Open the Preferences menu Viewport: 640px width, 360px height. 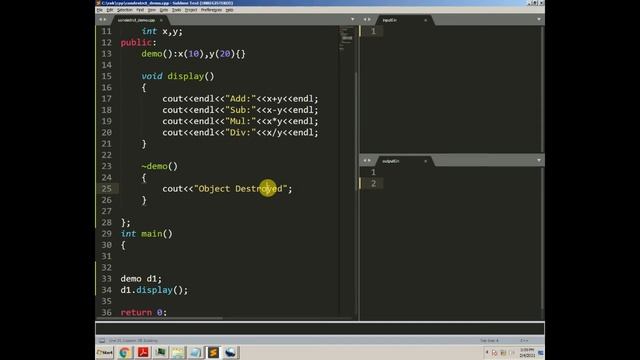(x=211, y=10)
